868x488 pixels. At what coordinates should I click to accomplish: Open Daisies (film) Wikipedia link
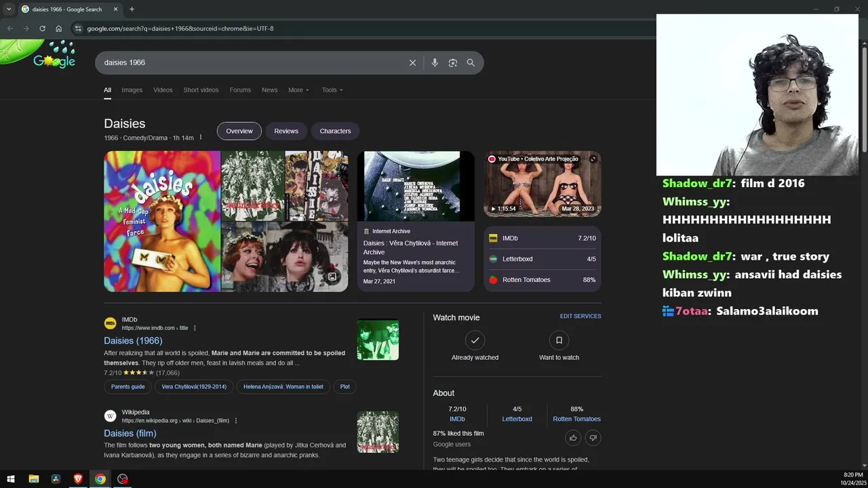point(130,433)
